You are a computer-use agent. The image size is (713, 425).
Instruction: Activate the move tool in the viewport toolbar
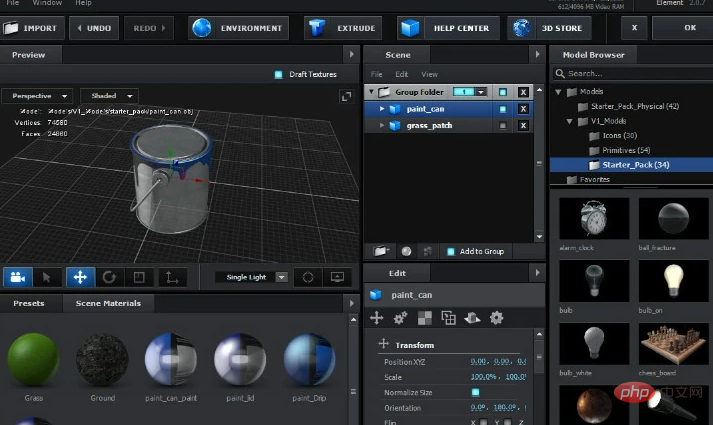click(x=80, y=277)
